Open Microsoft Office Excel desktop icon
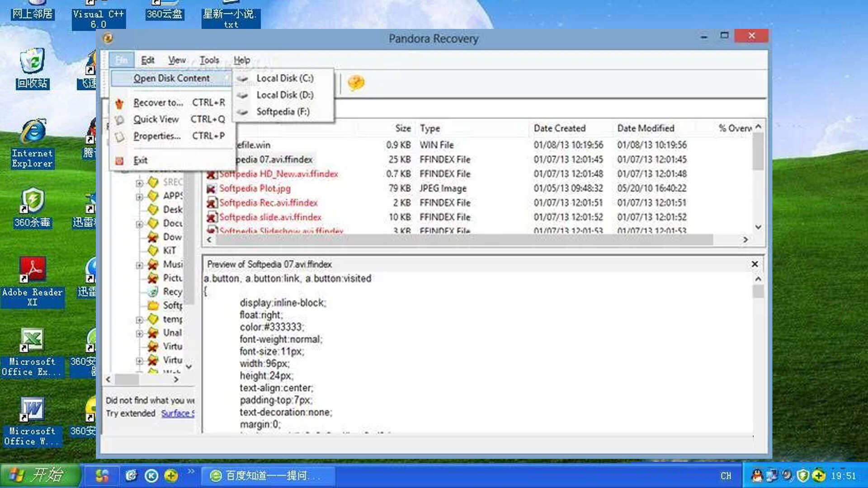Image resolution: width=868 pixels, height=488 pixels. (33, 352)
